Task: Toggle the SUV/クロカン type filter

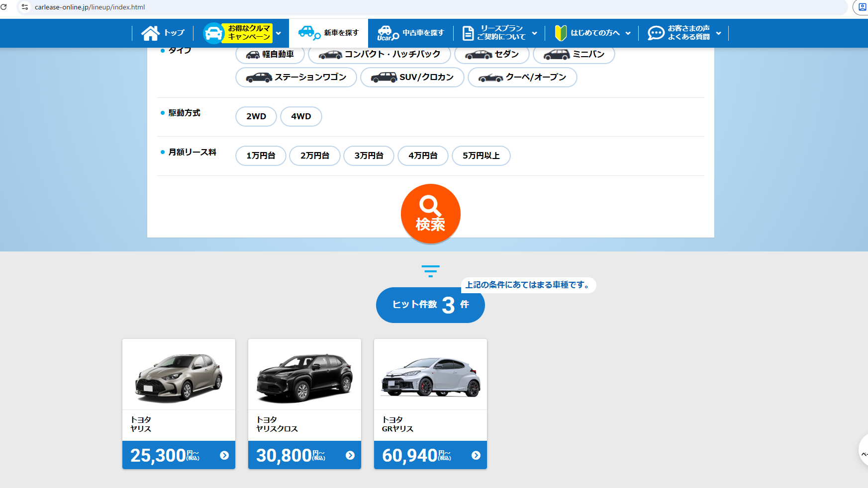Action: tap(412, 77)
